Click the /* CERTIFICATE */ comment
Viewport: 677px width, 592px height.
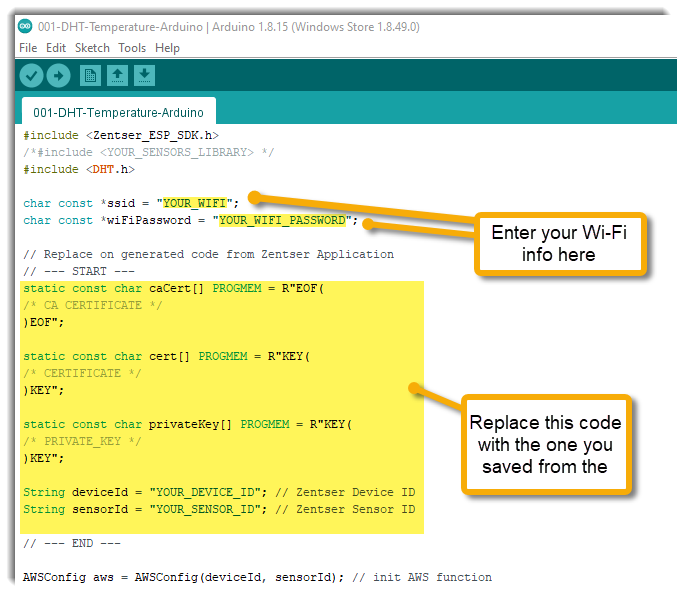pos(82,373)
